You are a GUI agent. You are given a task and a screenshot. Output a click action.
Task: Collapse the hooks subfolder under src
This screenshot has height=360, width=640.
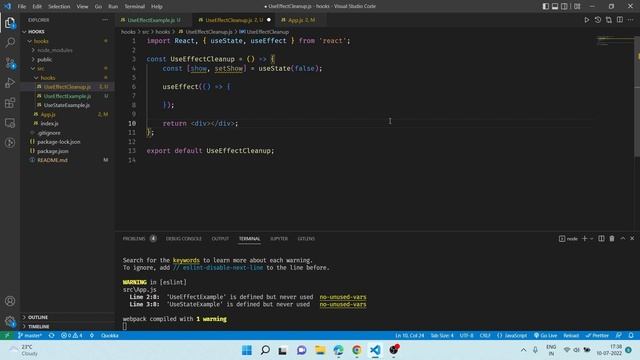tap(67, 78)
